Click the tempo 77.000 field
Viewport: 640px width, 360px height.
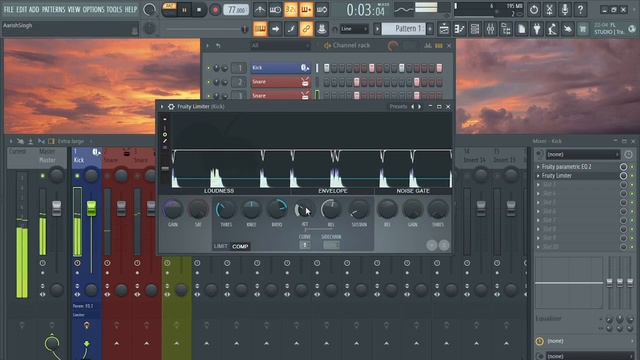(236, 10)
